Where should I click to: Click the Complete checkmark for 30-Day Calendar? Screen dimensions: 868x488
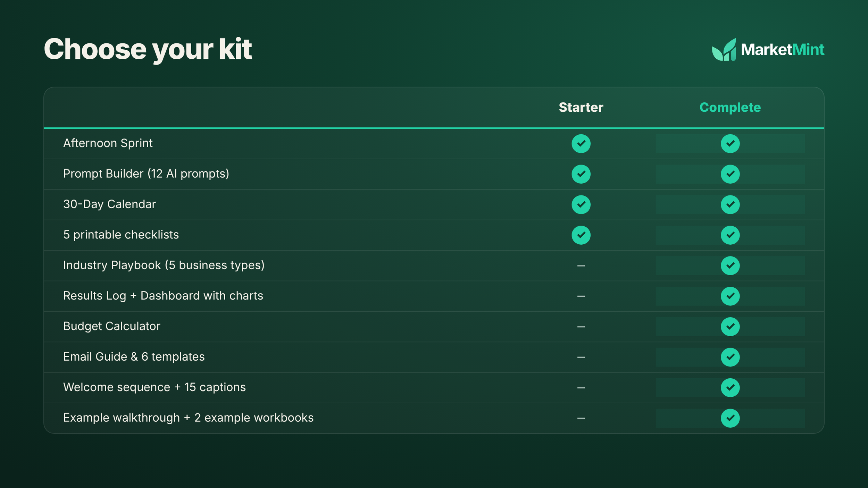point(730,205)
